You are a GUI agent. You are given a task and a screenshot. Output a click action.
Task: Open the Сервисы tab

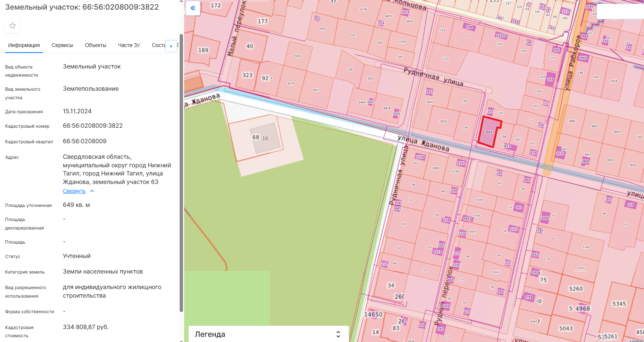point(62,45)
